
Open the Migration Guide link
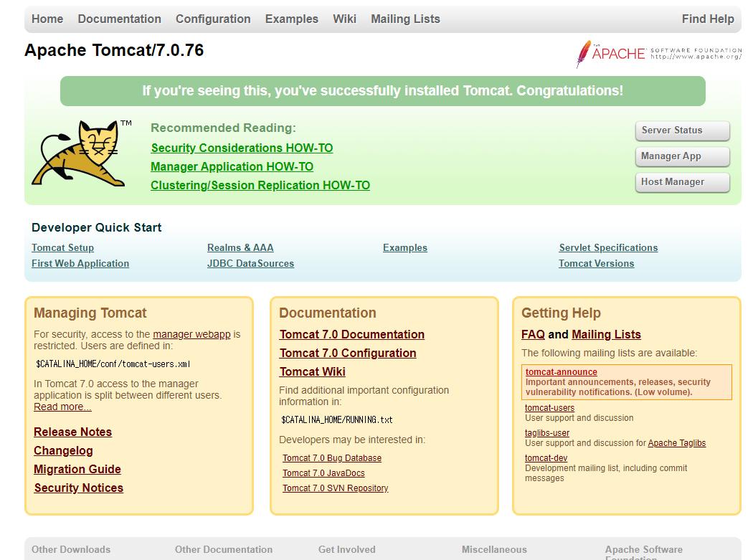pyautogui.click(x=77, y=470)
